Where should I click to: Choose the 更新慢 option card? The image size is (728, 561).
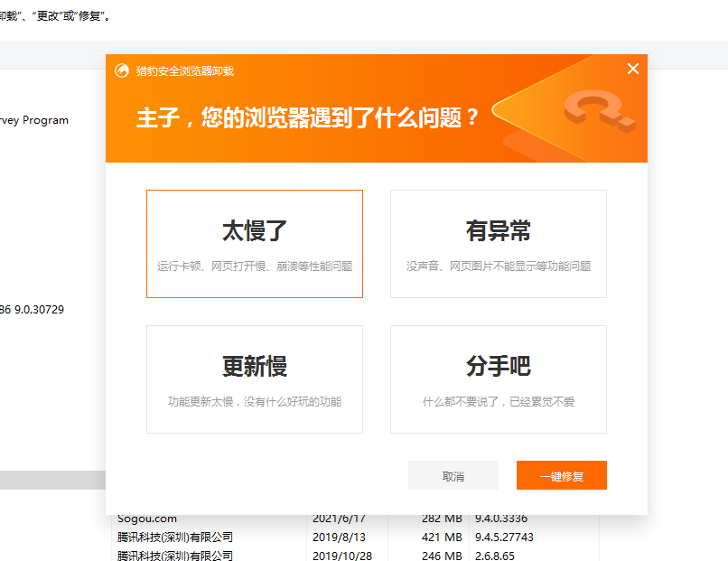tap(255, 379)
